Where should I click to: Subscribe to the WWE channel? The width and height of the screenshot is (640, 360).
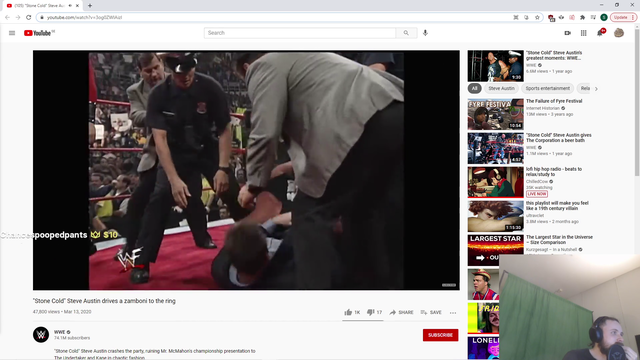pyautogui.click(x=440, y=335)
